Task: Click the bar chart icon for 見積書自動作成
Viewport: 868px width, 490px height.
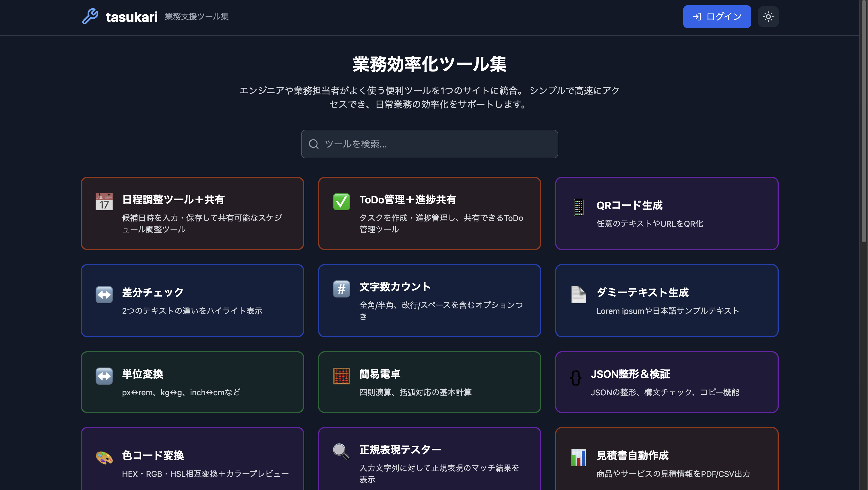Action: (578, 458)
